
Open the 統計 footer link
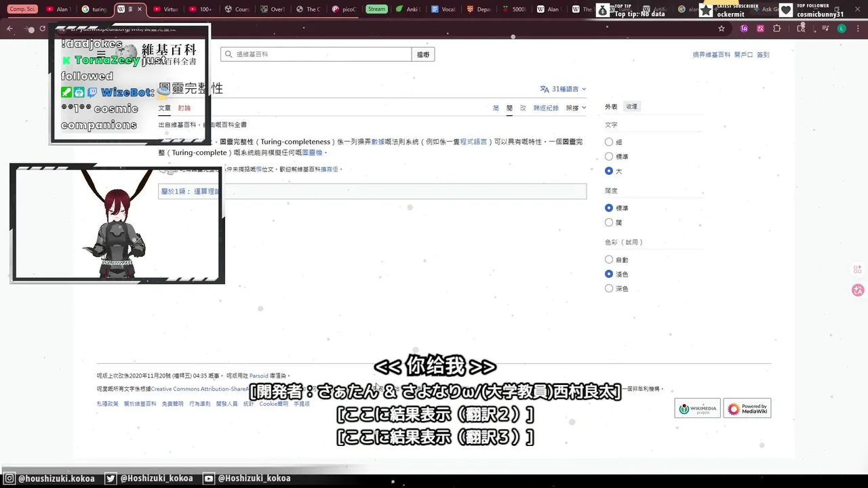248,404
